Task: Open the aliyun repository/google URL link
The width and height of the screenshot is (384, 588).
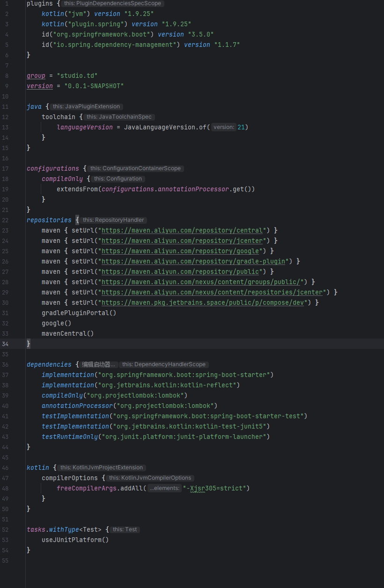Action: (x=180, y=251)
